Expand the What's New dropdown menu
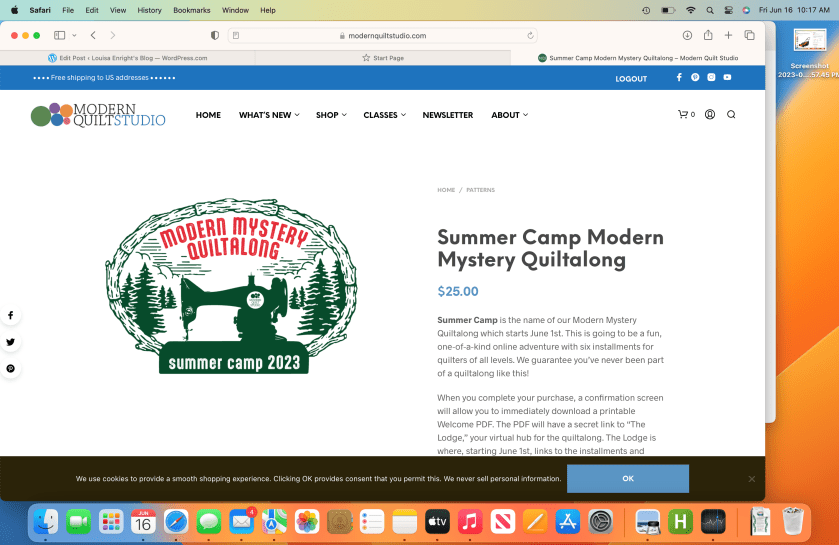The height and width of the screenshot is (545, 839). [268, 115]
